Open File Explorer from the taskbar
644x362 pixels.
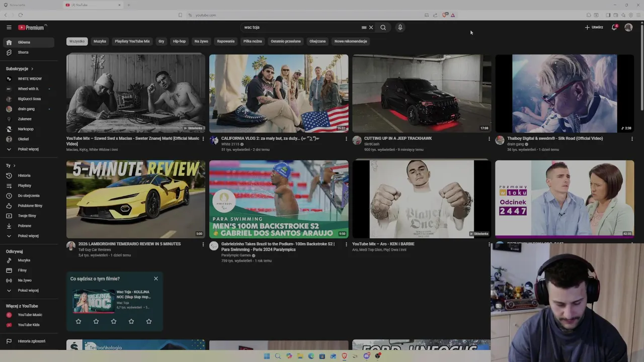click(300, 356)
